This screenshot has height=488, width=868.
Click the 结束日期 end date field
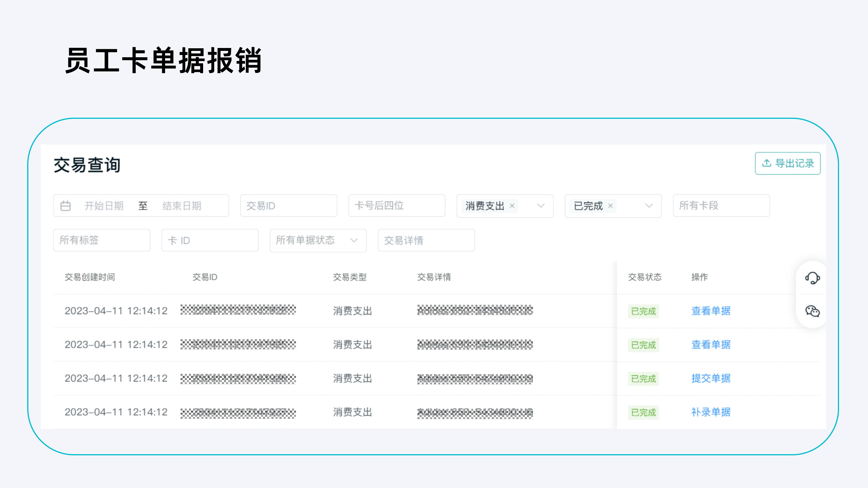182,206
